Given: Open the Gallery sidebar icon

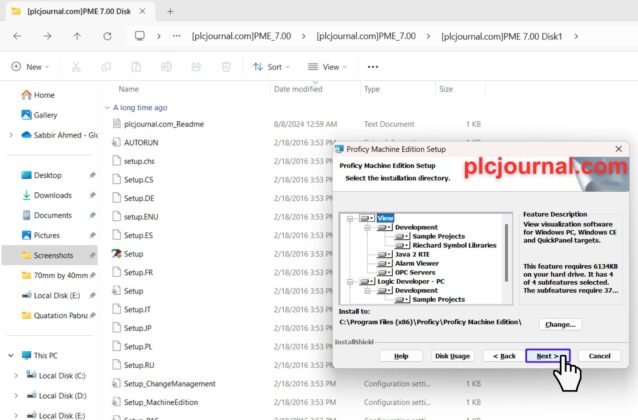Looking at the screenshot, I should pyautogui.click(x=24, y=115).
